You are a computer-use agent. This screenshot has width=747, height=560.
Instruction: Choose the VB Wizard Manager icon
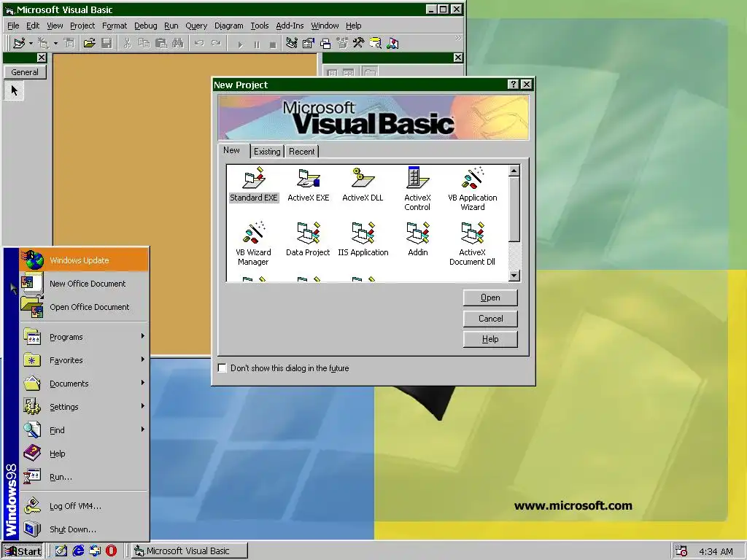[253, 244]
